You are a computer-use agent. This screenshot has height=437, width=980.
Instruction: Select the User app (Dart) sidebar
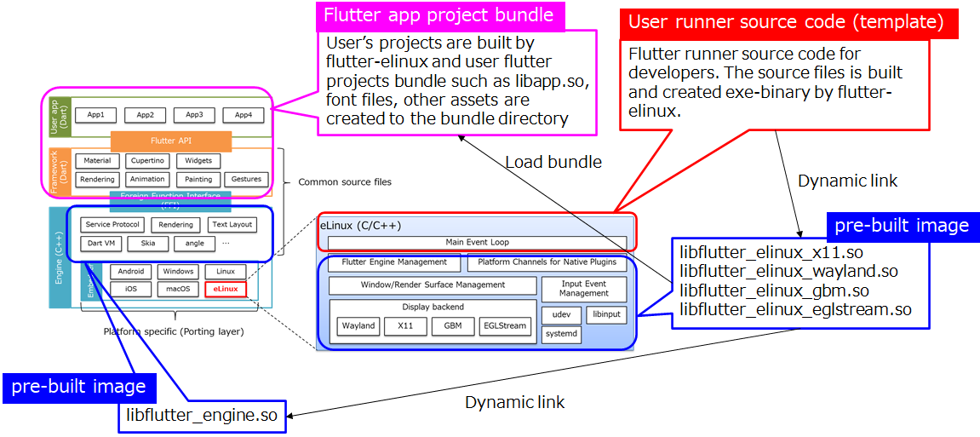pos(60,117)
